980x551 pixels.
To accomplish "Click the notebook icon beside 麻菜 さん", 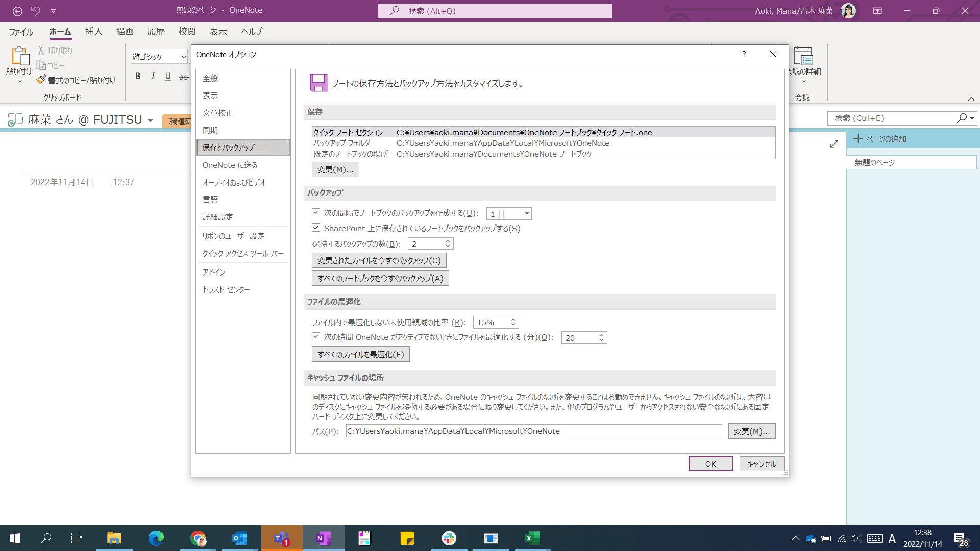I will (15, 120).
